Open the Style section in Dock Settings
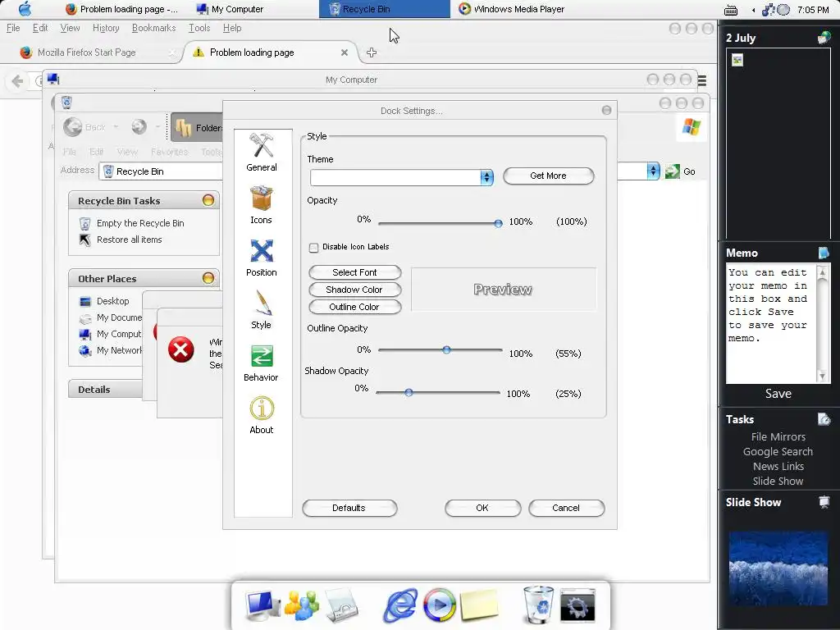This screenshot has height=630, width=840. 262,310
